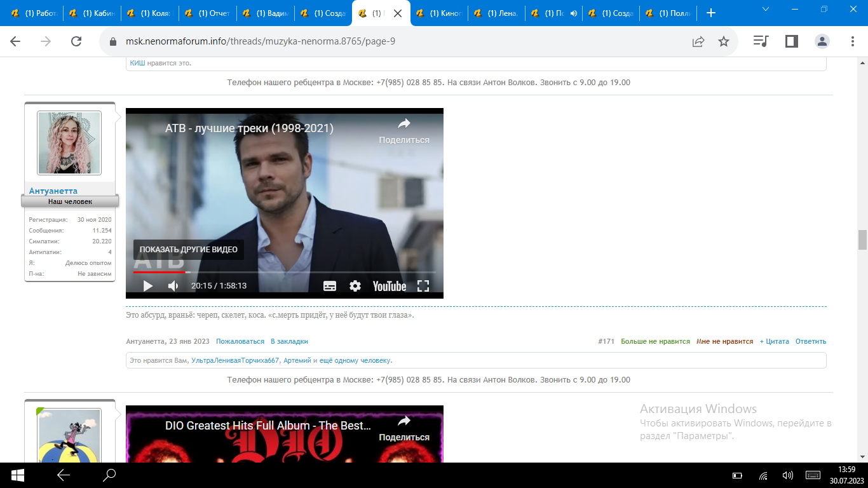Viewport: 868px width, 488px height.
Task: Open the Артемий user link
Action: coord(297,360)
